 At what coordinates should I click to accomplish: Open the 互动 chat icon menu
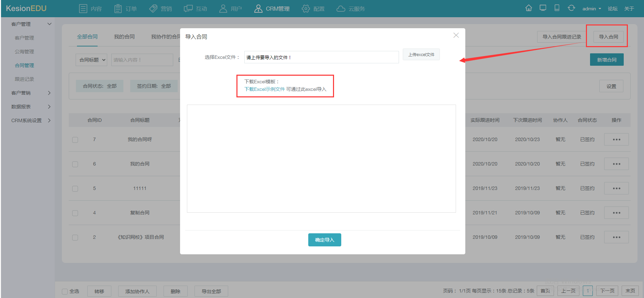click(x=196, y=9)
